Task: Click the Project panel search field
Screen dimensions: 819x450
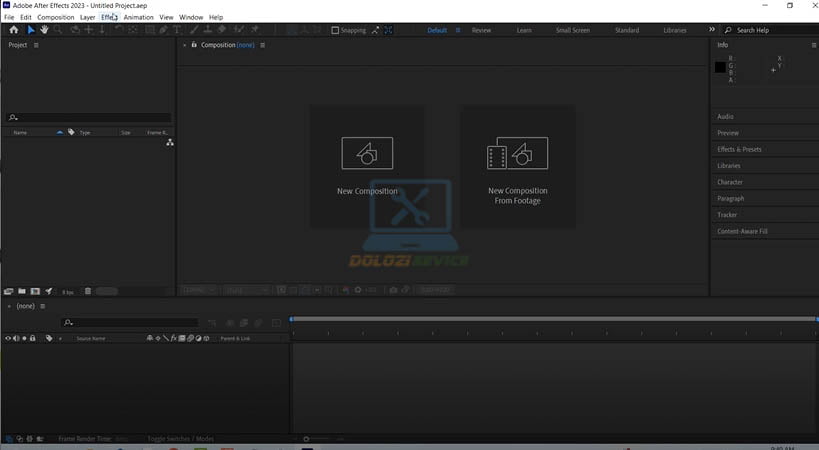Action: [x=89, y=117]
